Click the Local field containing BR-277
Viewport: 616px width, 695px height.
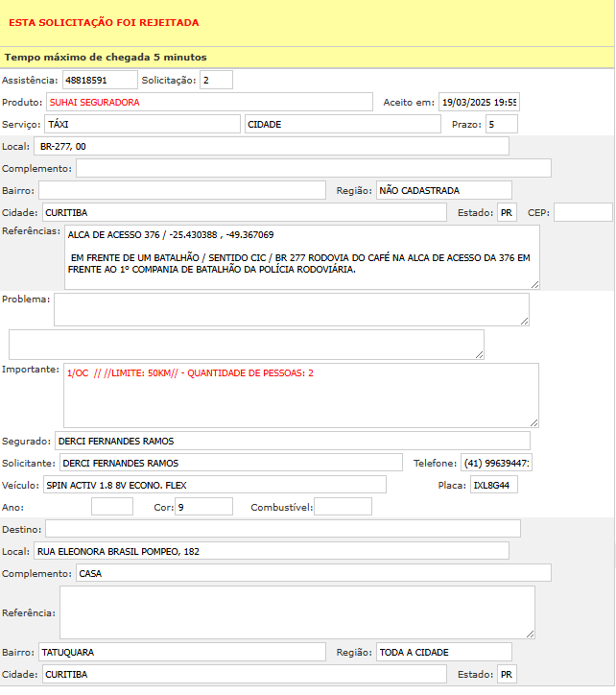(271, 146)
